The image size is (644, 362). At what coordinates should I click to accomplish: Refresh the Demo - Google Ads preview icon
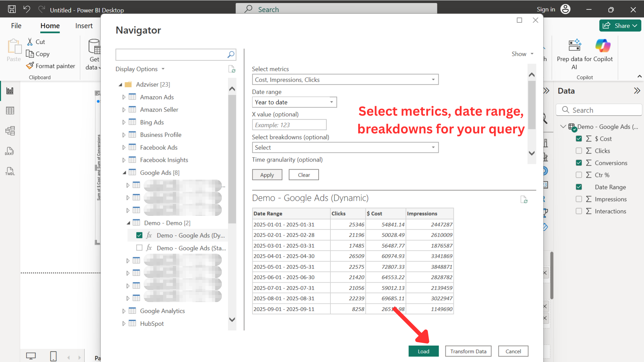524,200
